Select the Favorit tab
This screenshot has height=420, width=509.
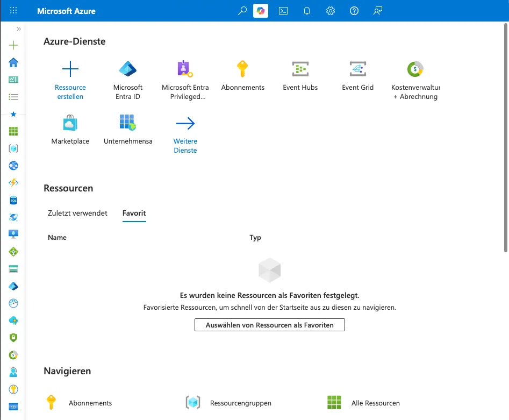[134, 213]
